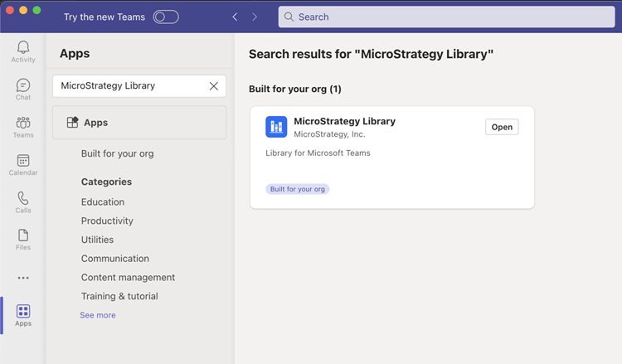
Task: Expand categories with See more
Action: pyautogui.click(x=98, y=315)
